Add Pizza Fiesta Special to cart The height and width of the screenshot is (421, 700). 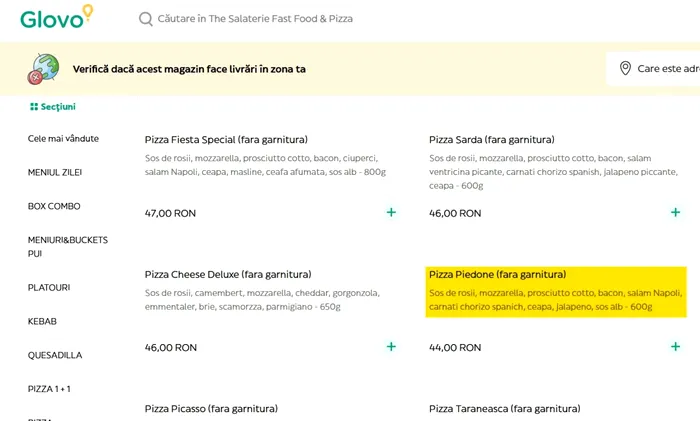coord(391,212)
